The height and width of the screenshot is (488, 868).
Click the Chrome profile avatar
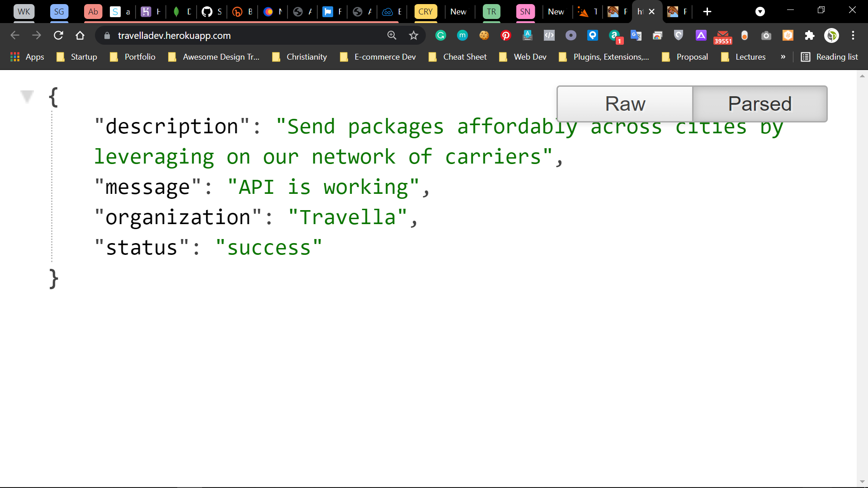(x=832, y=35)
